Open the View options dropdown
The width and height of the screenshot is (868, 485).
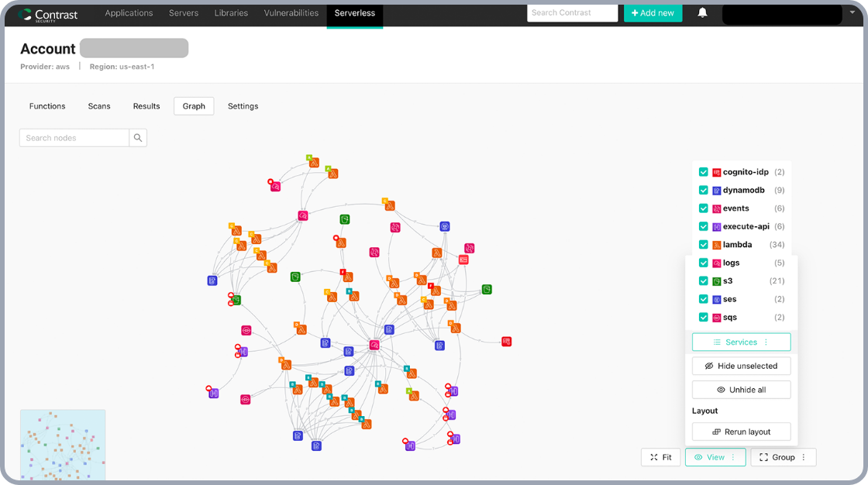tap(715, 458)
